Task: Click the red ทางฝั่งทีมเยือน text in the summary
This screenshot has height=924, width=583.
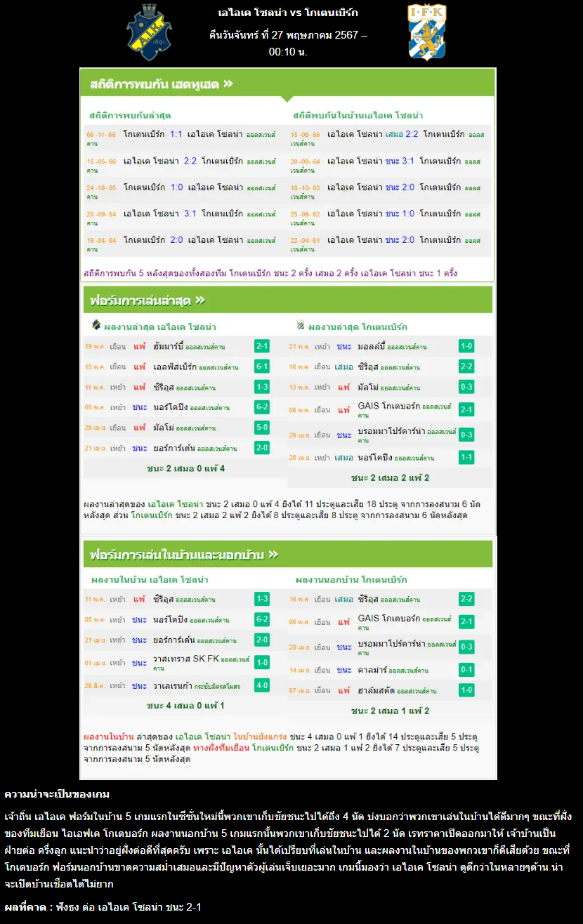Action: tap(221, 748)
